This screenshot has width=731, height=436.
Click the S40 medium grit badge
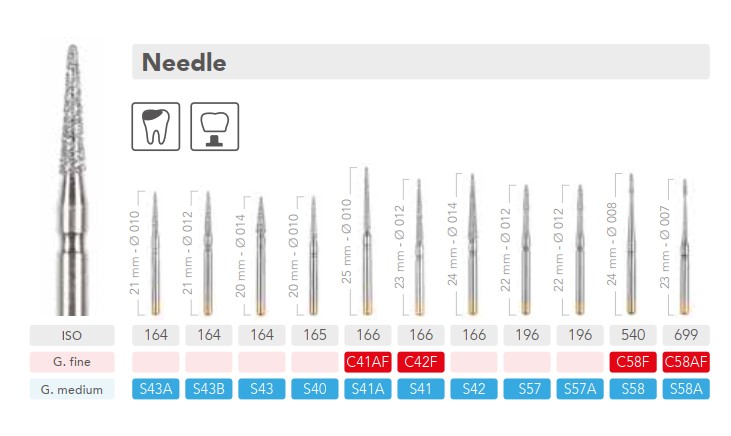pos(315,389)
